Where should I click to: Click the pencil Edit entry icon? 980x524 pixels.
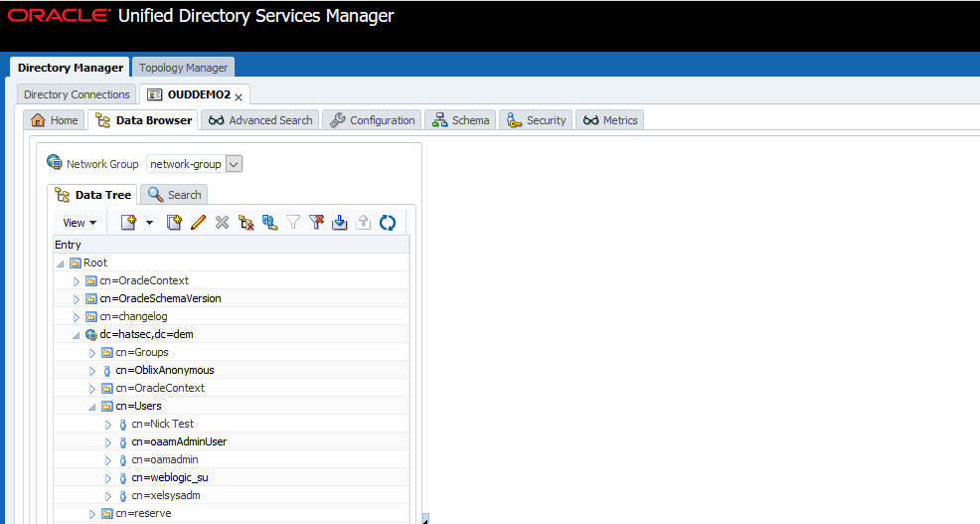click(198, 223)
